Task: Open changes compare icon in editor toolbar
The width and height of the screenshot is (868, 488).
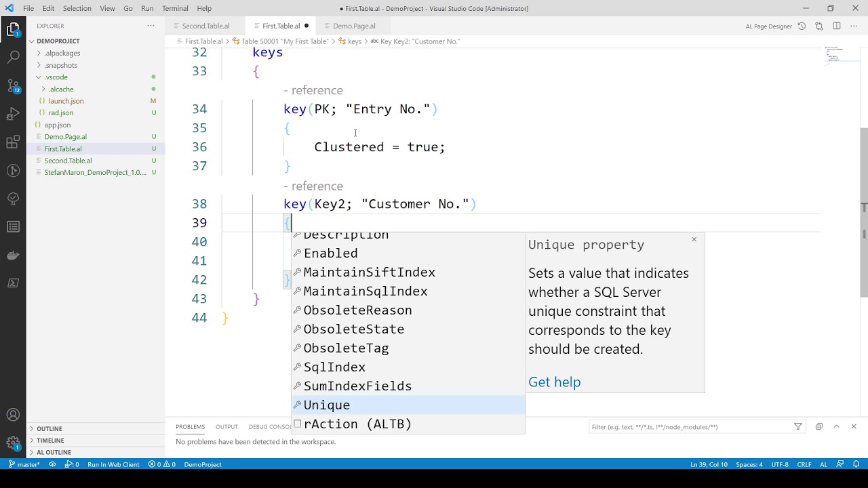Action: (819, 26)
